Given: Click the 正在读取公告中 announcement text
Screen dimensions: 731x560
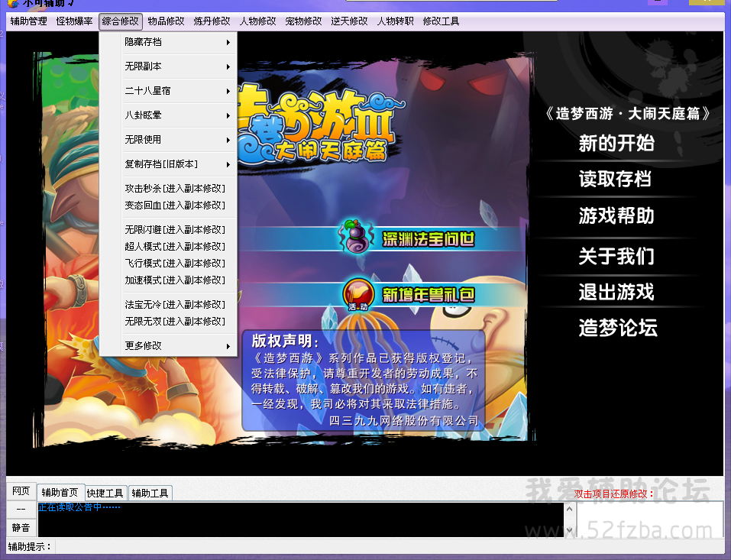Looking at the screenshot, I should pos(79,507).
